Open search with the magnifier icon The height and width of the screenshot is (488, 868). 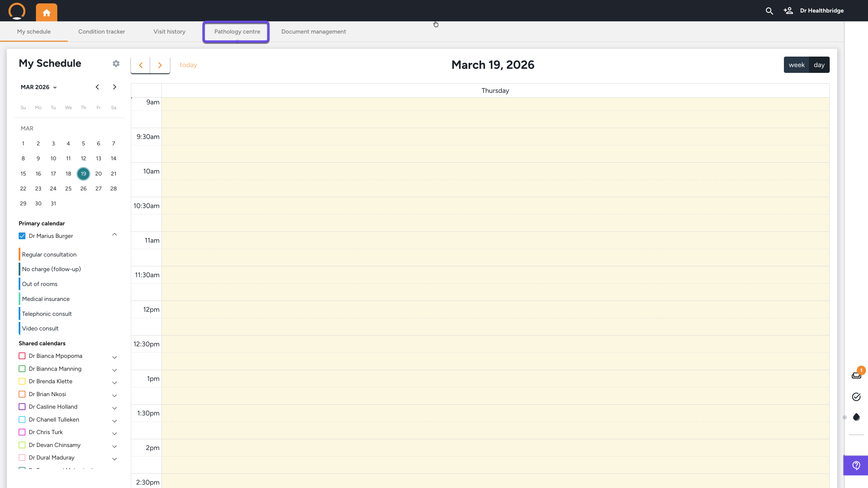(769, 11)
